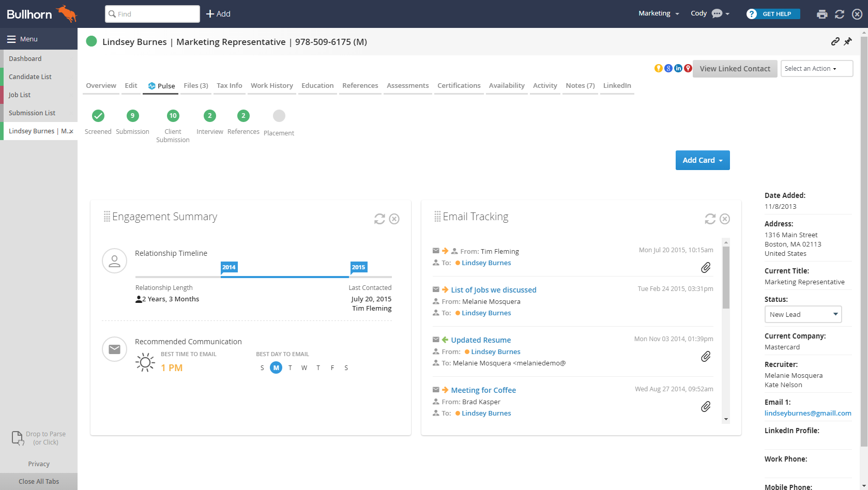The height and width of the screenshot is (490, 868).
Task: Click the link icon above View Linked Contact
Action: point(835,41)
